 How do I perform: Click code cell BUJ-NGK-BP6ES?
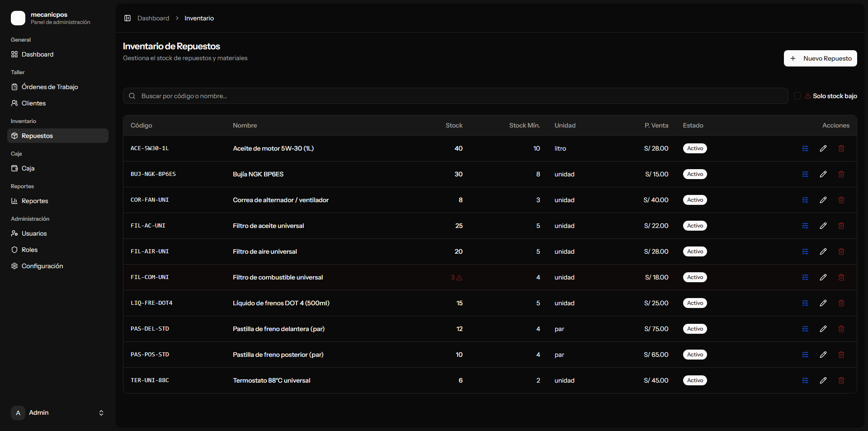tap(153, 174)
